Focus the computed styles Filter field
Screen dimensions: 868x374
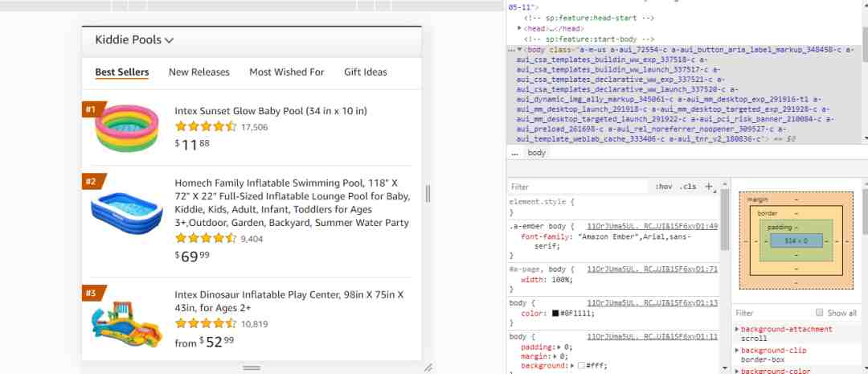[774, 313]
